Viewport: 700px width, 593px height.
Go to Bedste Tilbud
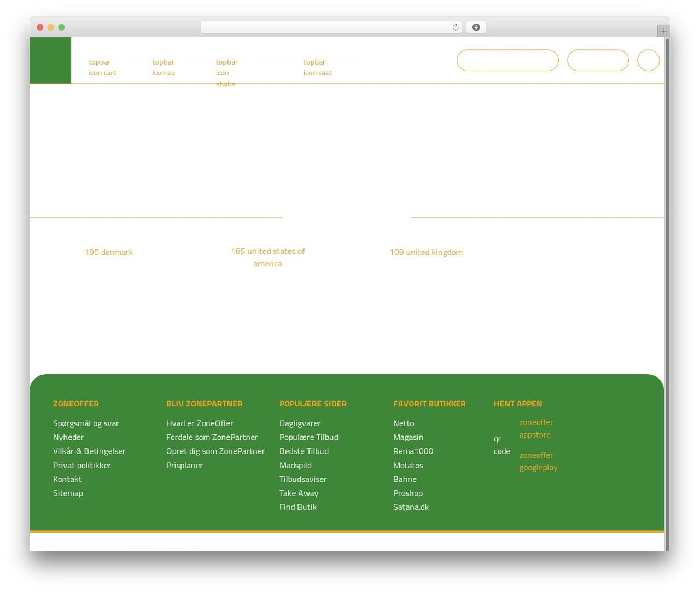(304, 451)
